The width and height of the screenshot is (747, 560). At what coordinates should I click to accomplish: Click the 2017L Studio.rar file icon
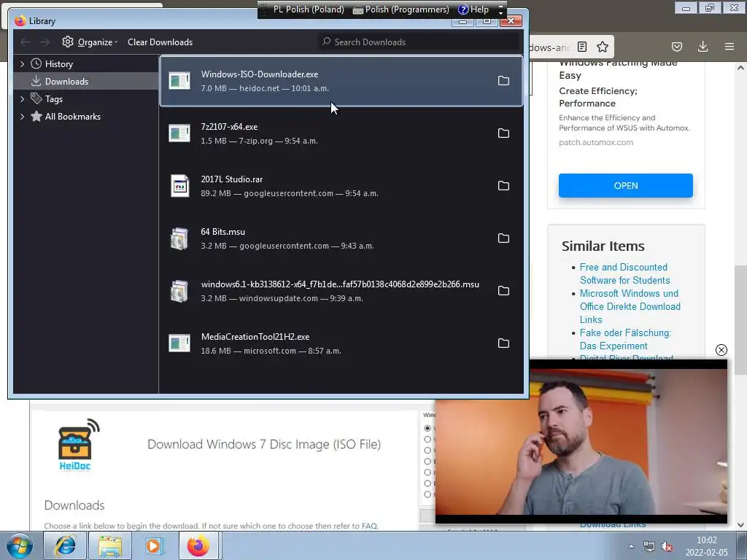click(179, 186)
